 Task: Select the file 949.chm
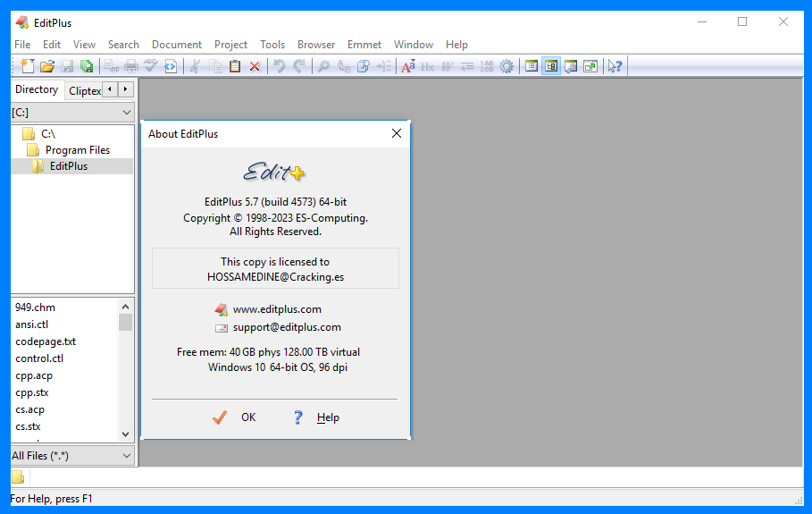[x=35, y=308]
